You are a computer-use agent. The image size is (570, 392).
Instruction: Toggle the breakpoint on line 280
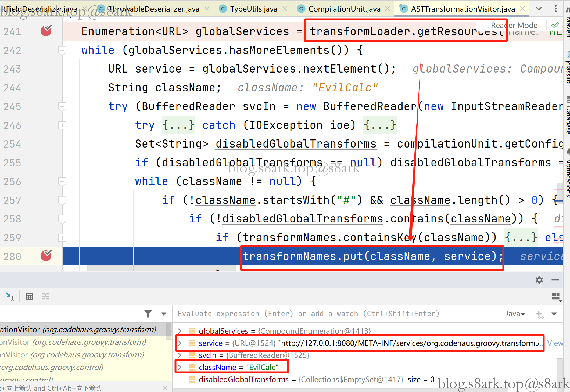46,256
